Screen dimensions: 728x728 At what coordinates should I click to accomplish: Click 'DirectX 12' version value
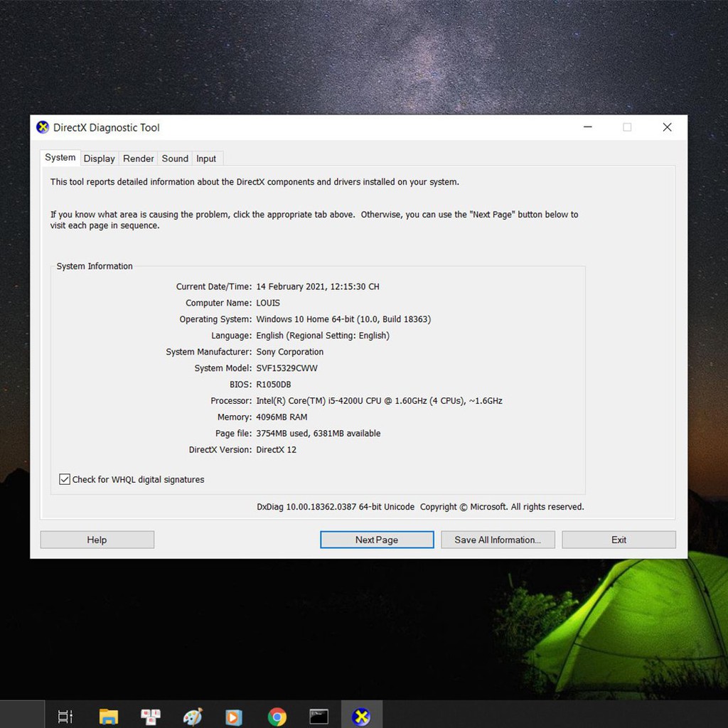(277, 449)
